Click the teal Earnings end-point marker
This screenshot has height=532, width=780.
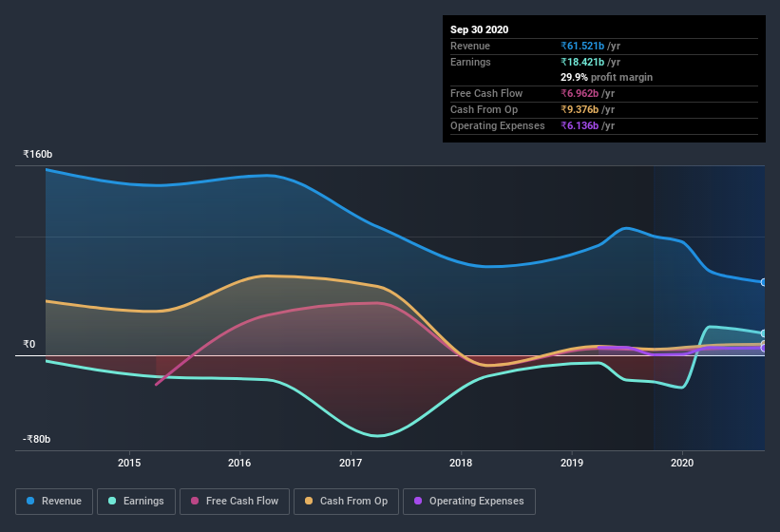[763, 333]
